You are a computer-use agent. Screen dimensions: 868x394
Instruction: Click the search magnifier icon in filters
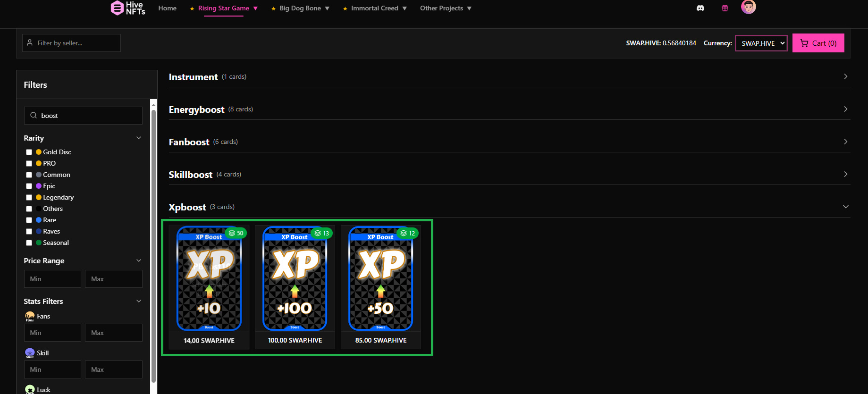tap(34, 115)
